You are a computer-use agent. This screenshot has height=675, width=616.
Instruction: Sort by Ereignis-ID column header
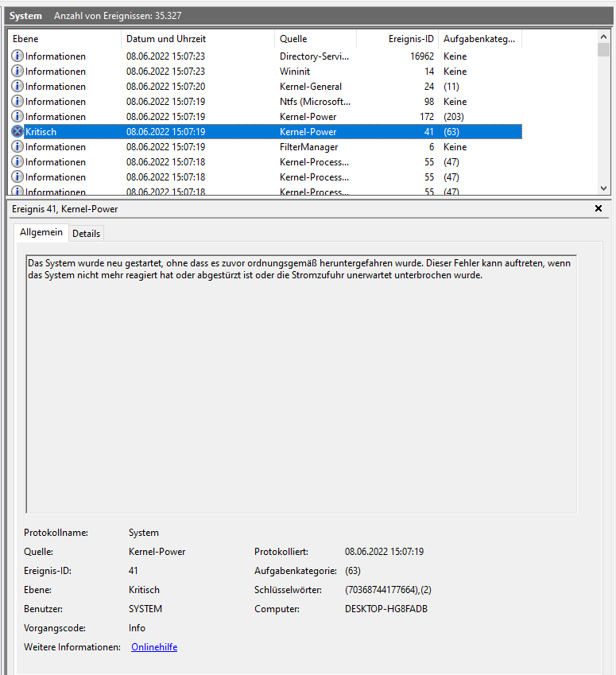pyautogui.click(x=397, y=39)
